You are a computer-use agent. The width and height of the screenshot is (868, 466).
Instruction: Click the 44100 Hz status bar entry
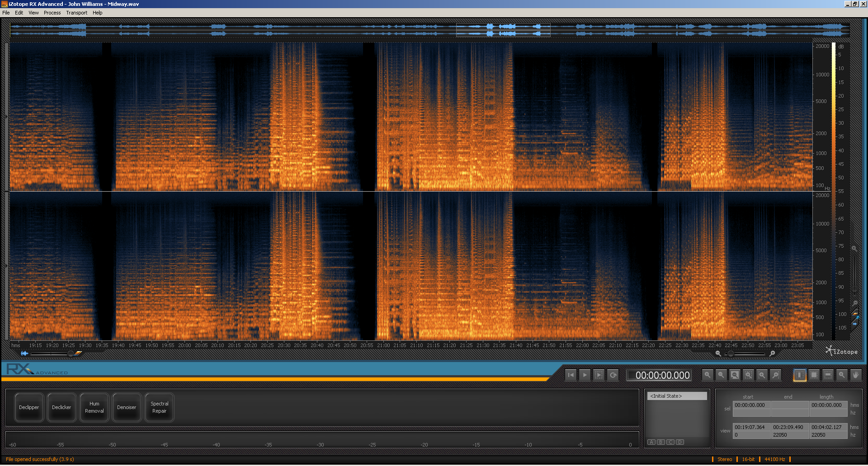tap(775, 459)
